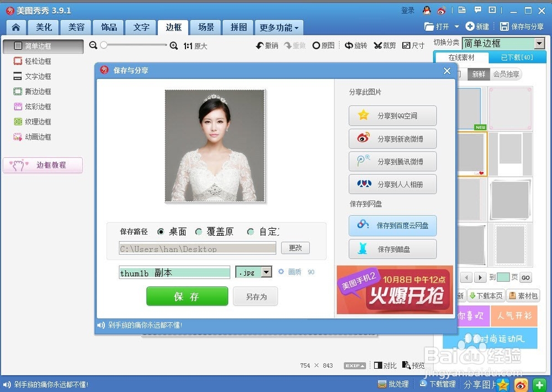The image size is (552, 392).
Task: Click the 另存为 button
Action: click(256, 296)
